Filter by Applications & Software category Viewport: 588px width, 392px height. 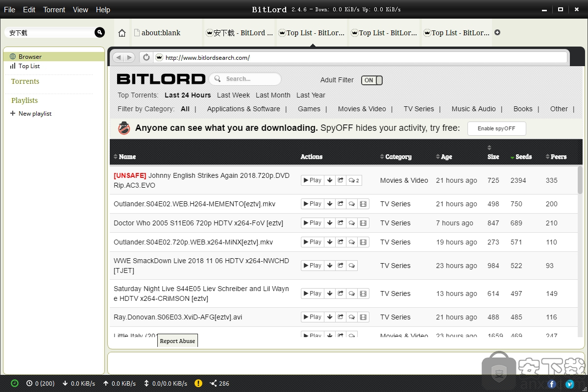(244, 109)
